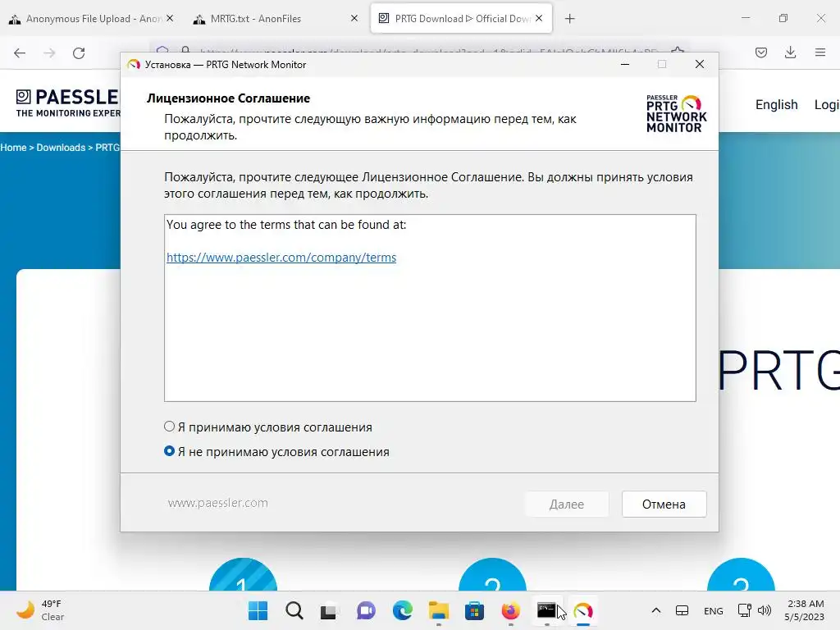Close the MRTG.txt AnonFiles tab
Viewport: 840px width, 630px height.
354,18
